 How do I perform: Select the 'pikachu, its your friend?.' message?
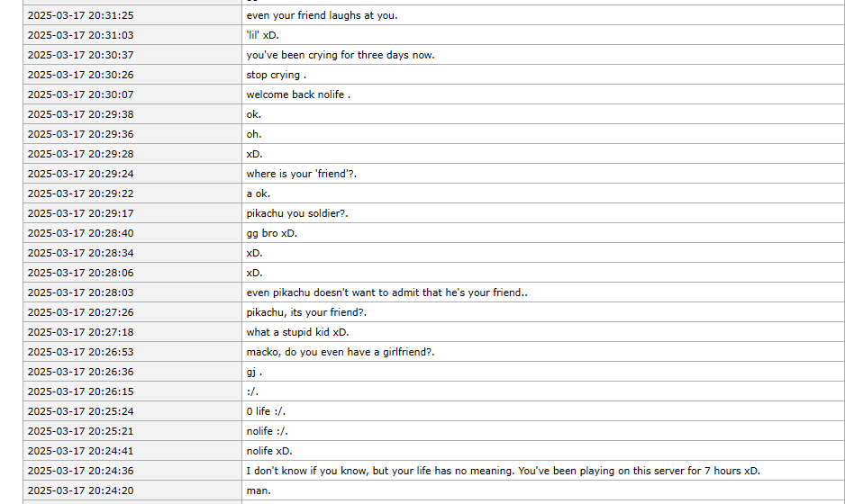[306, 312]
